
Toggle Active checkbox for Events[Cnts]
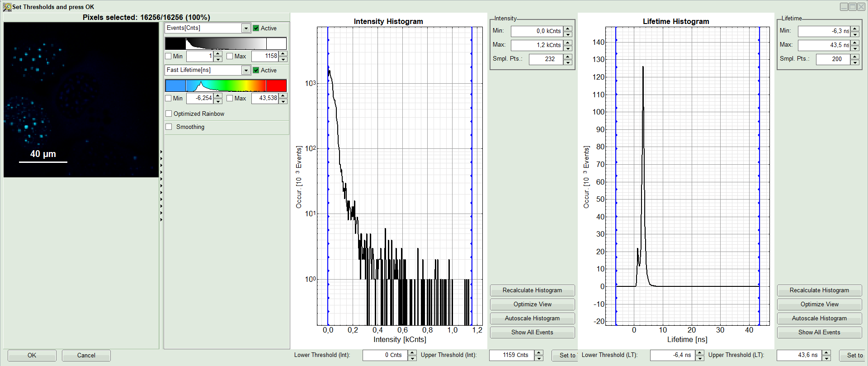pyautogui.click(x=256, y=28)
